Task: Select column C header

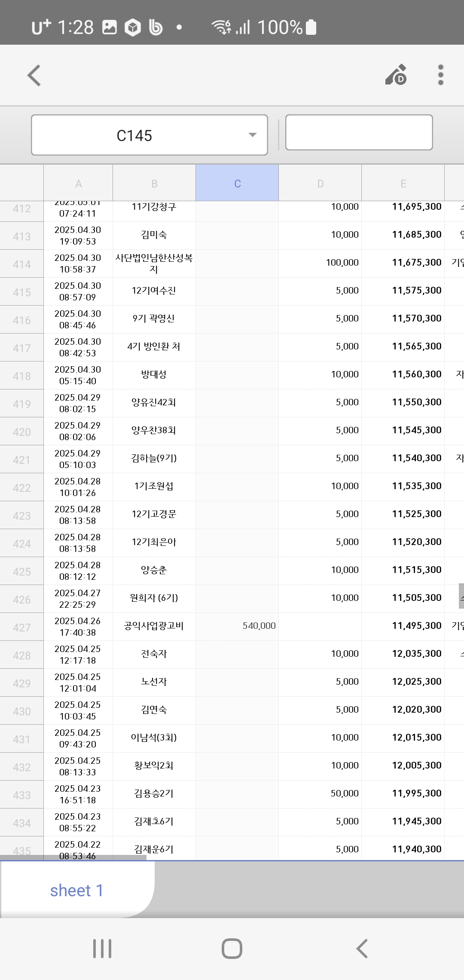Action: pyautogui.click(x=237, y=184)
